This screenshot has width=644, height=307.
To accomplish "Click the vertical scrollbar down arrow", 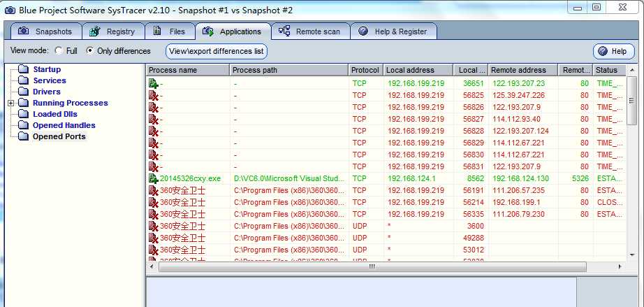I will tap(633, 255).
